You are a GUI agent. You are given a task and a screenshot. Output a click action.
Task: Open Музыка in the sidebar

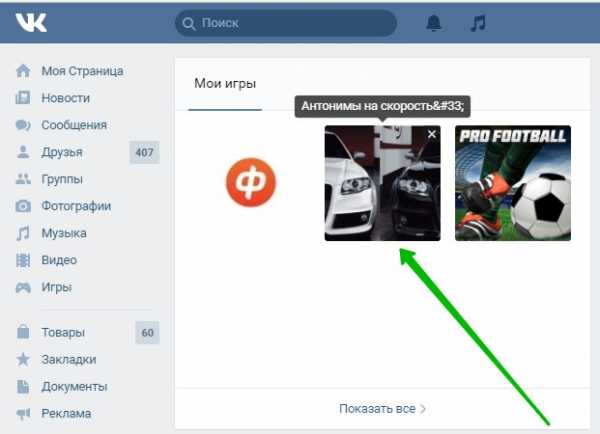tap(64, 233)
